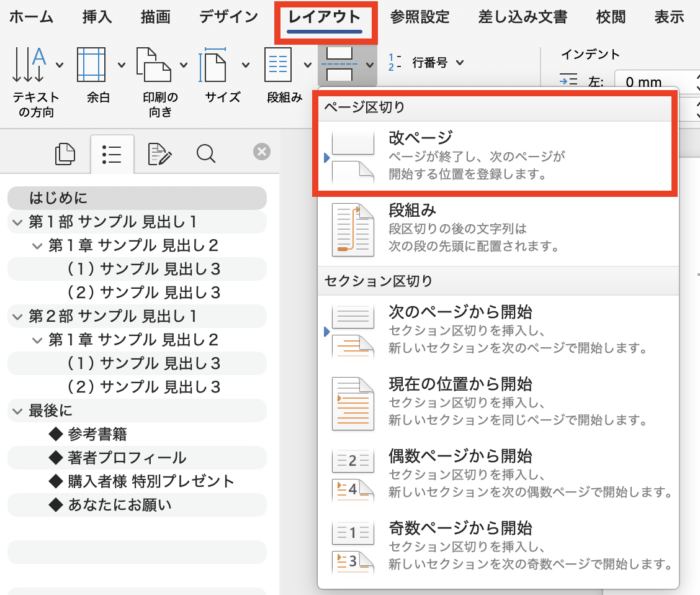Viewport: 700px width, 595px height.
Task: Open the 余白 dropdown arrow
Action: click(121, 65)
